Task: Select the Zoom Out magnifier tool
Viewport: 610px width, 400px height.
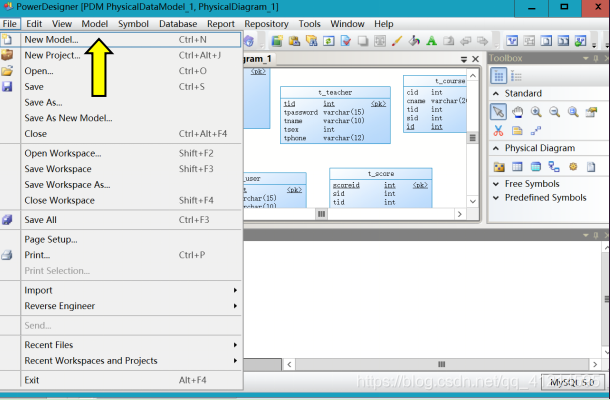Action: [554, 112]
